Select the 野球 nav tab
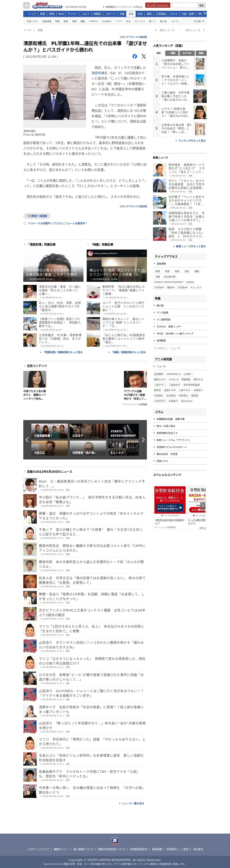 coord(52,14)
